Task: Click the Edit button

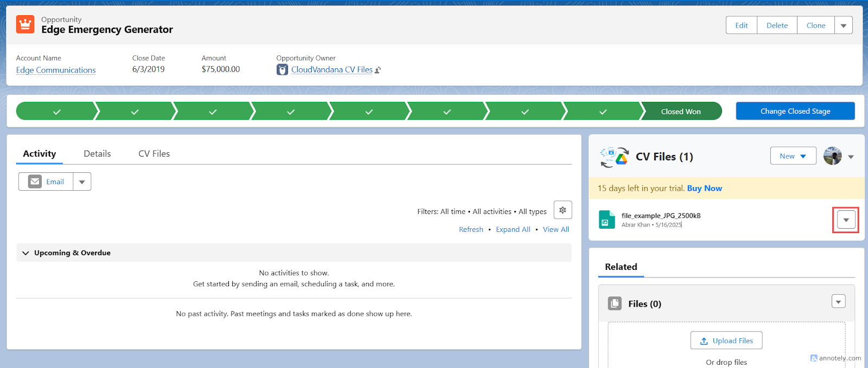Action: click(x=742, y=25)
